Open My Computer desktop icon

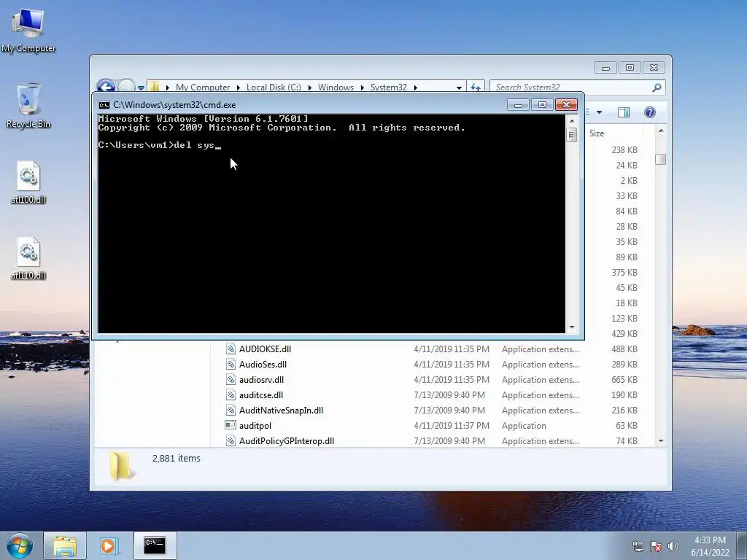pyautogui.click(x=28, y=31)
